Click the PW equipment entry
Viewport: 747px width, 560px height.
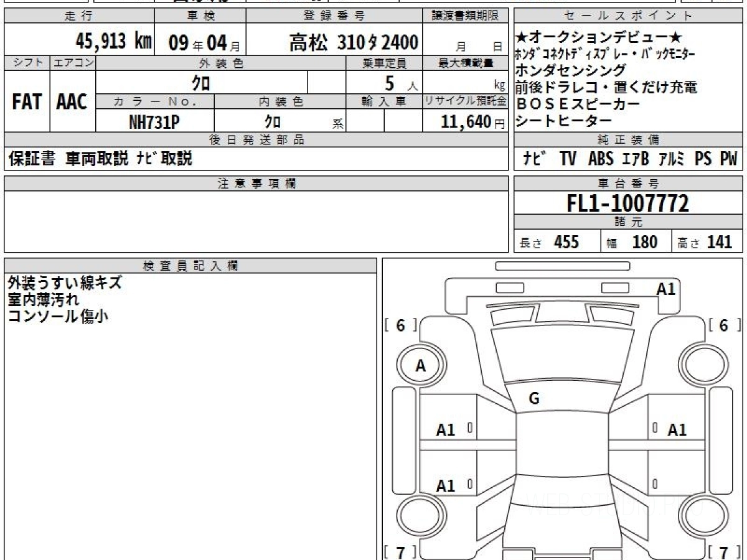point(728,159)
